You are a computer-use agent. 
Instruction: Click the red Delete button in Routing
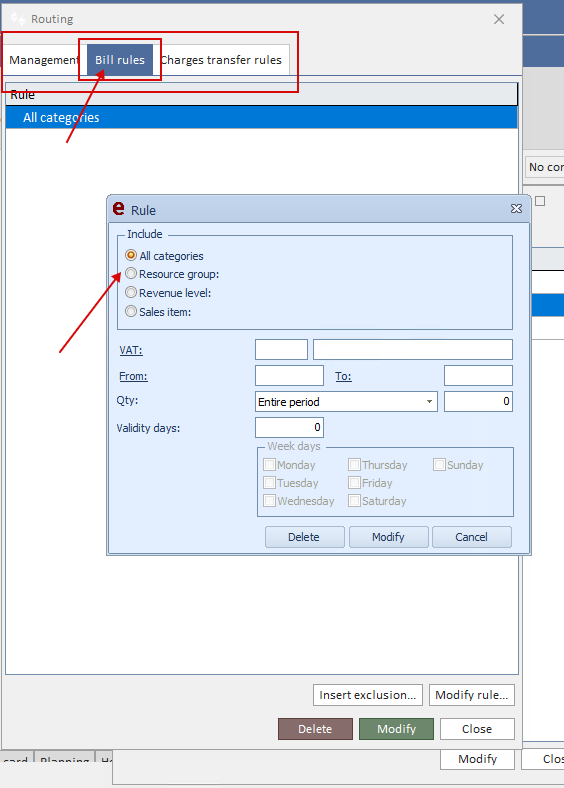[315, 729]
